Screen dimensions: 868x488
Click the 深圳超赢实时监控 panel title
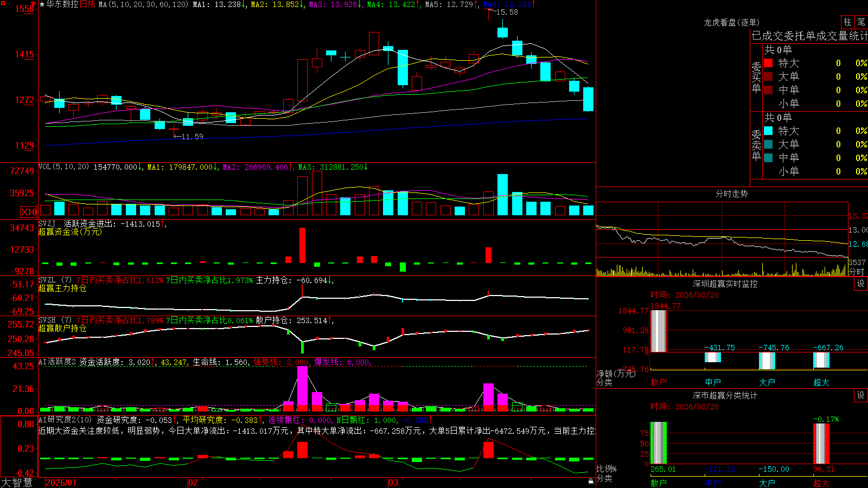725,284
